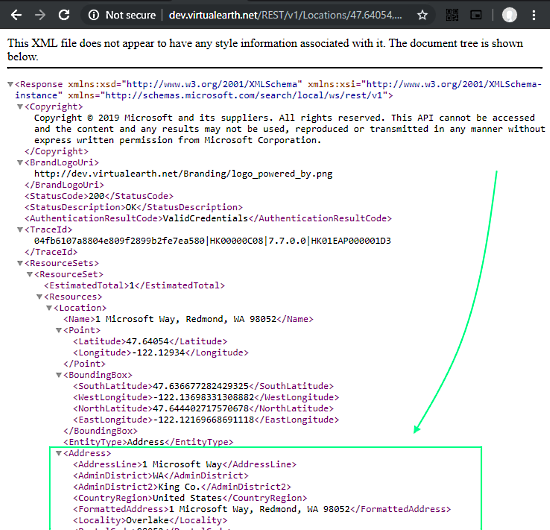Click the SouthLatitude value line
The height and width of the screenshot is (530, 550).
coord(203,386)
